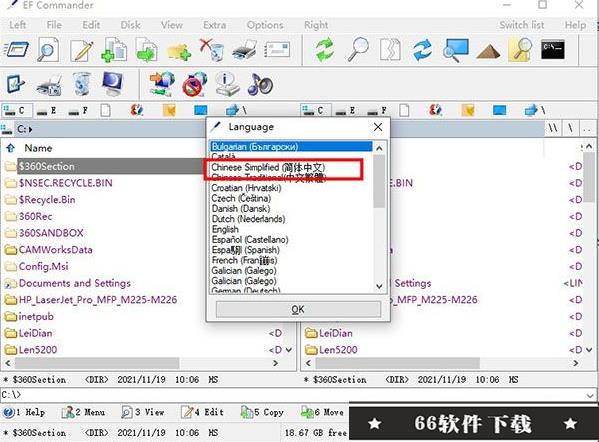Select drive C in right drive bar

point(316,110)
